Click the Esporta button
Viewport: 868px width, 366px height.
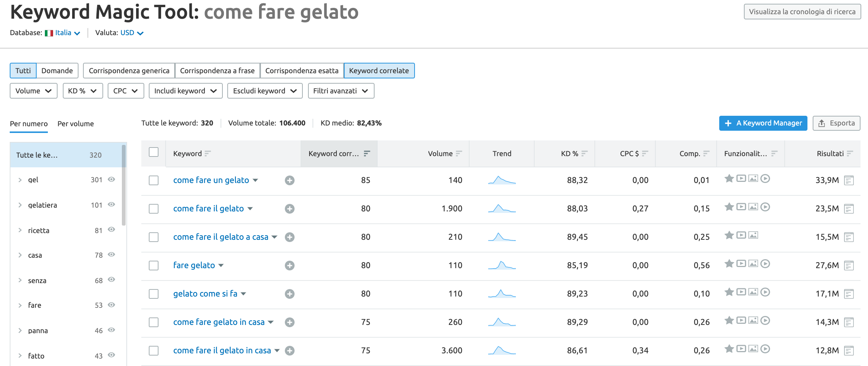pyautogui.click(x=837, y=123)
